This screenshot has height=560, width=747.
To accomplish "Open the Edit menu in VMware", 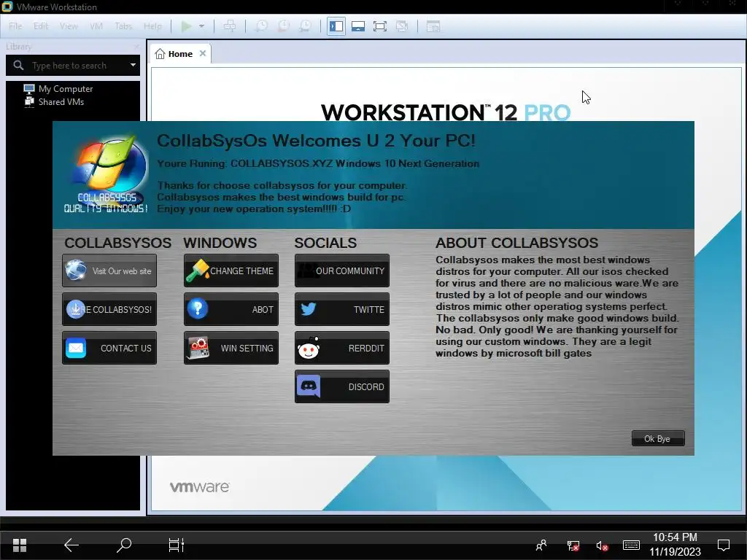I will coord(41,26).
